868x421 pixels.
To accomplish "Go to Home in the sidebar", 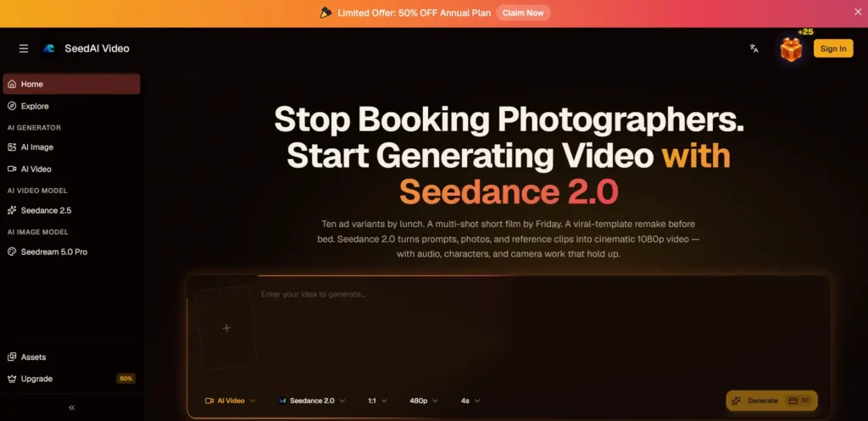I will 71,84.
